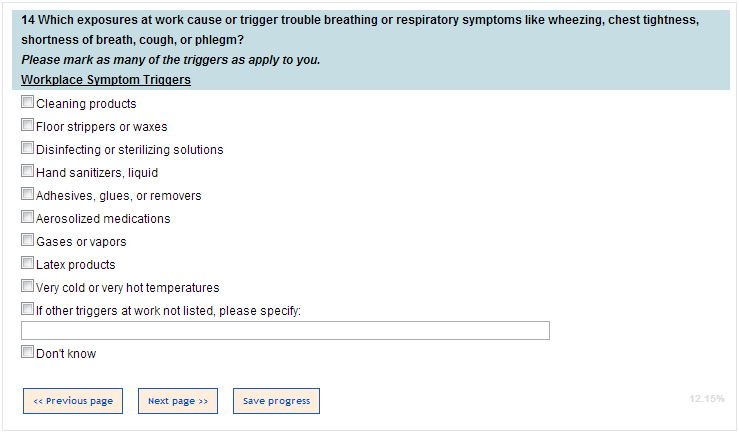The height and width of the screenshot is (434, 739).
Task: Check Very cold or very hot temperatures
Action: click(27, 287)
